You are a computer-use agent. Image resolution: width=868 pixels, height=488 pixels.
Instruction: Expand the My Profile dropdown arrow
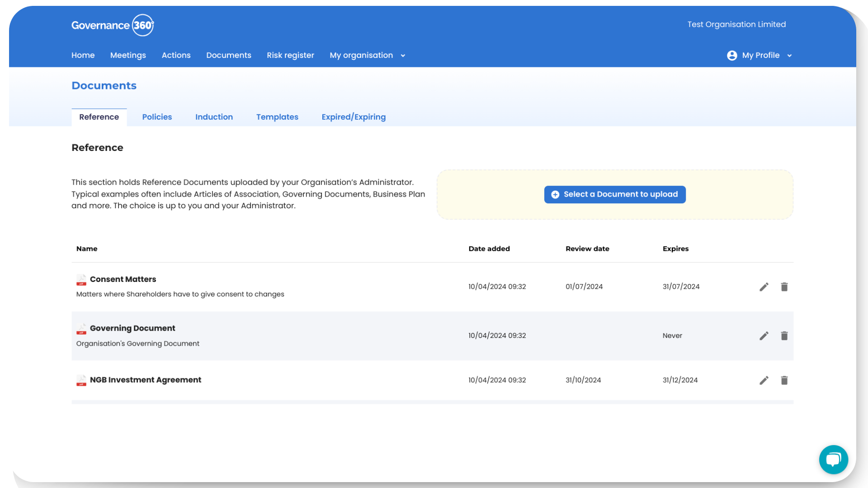pyautogui.click(x=789, y=56)
